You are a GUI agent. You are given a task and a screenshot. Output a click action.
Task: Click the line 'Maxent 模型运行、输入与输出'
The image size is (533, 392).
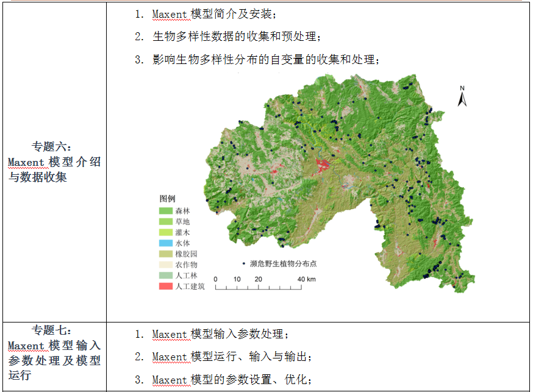pyautogui.click(x=229, y=356)
